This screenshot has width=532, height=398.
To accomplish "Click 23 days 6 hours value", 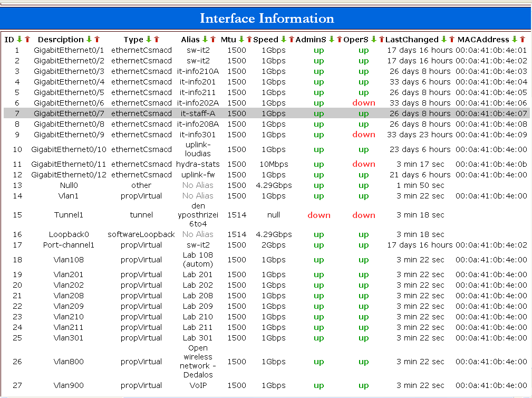I will [x=420, y=149].
